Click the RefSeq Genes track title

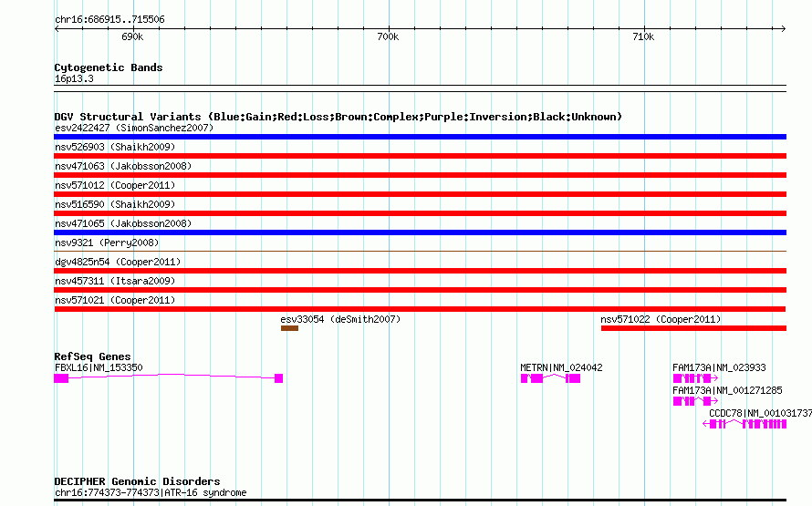(93, 356)
